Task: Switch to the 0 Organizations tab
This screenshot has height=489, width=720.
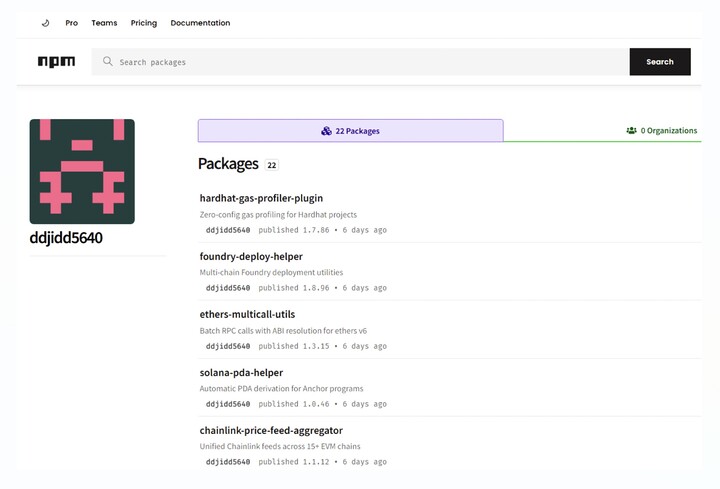Action: click(x=662, y=130)
